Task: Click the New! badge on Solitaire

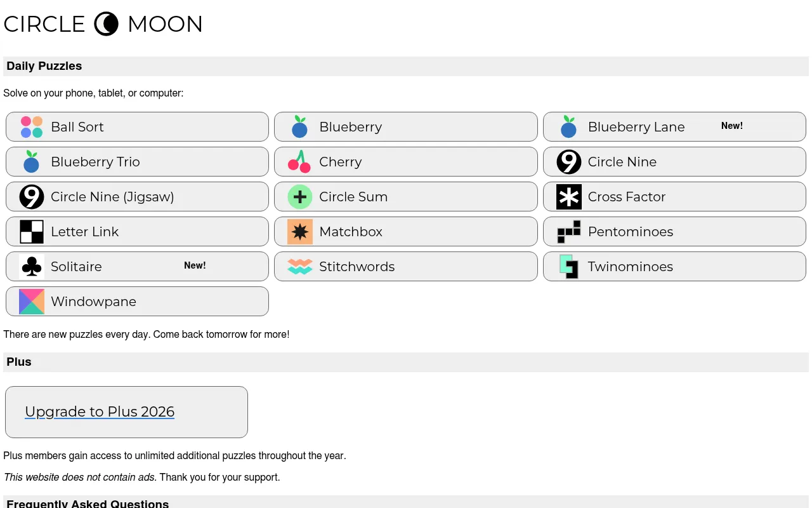Action: 195,265
